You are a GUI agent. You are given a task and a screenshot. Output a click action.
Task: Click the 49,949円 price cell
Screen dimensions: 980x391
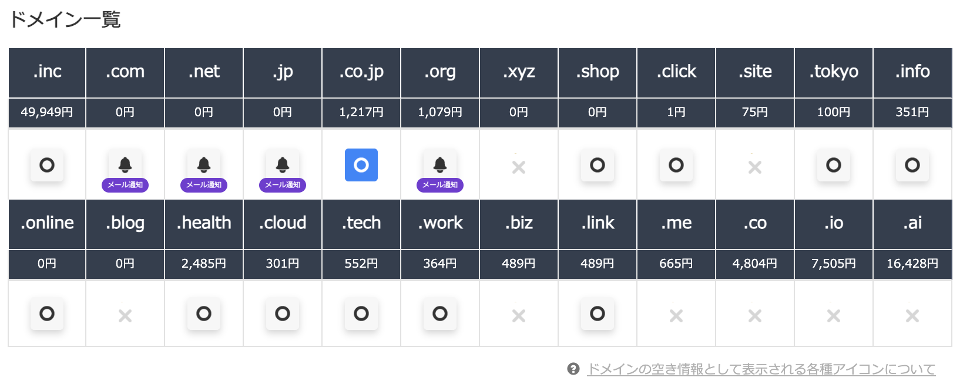[x=47, y=113]
